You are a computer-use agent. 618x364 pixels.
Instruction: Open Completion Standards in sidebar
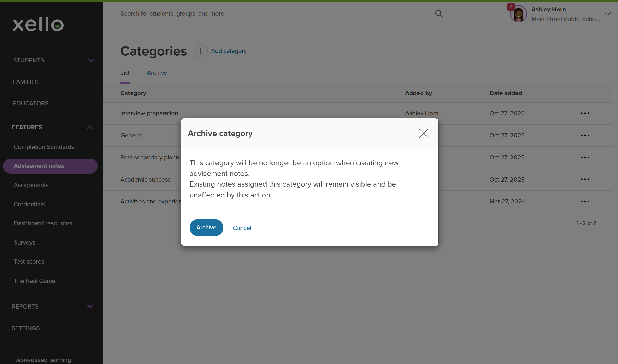pyautogui.click(x=44, y=147)
